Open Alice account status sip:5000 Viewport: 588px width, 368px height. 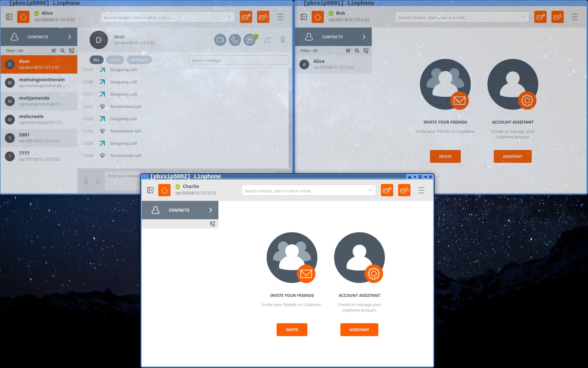click(54, 17)
